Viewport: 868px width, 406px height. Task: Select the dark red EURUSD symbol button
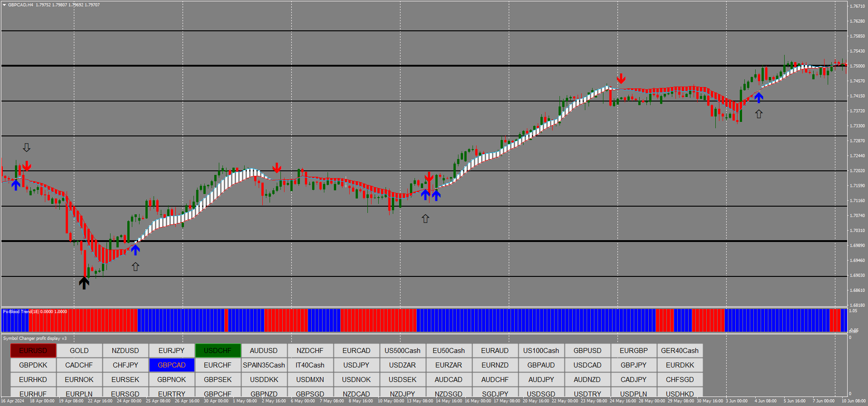[33, 351]
